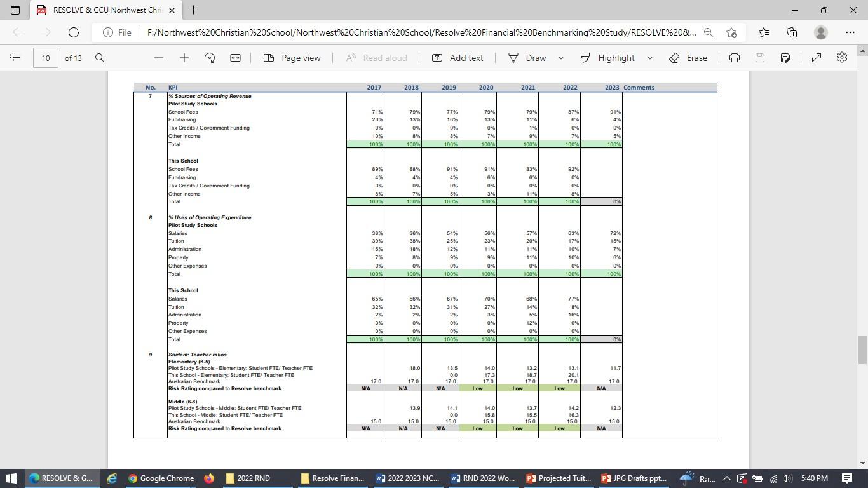Screen dimensions: 868x488
Task: Click the page number field showing 10
Action: pos(46,58)
